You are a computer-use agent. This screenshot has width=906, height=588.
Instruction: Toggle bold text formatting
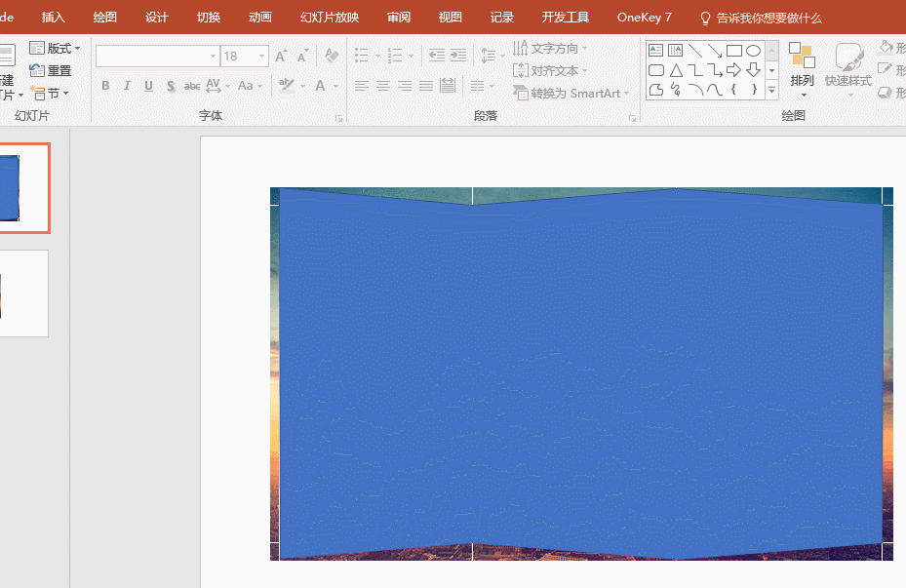[105, 86]
